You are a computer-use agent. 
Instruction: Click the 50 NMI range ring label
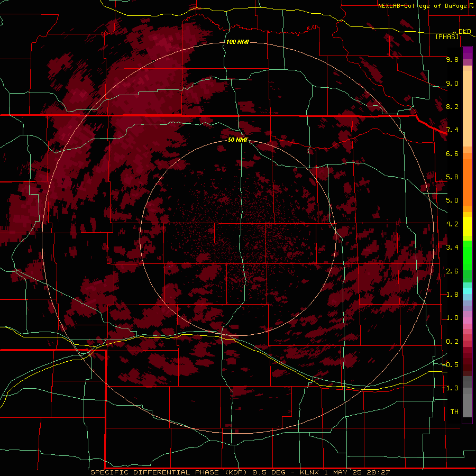(237, 140)
